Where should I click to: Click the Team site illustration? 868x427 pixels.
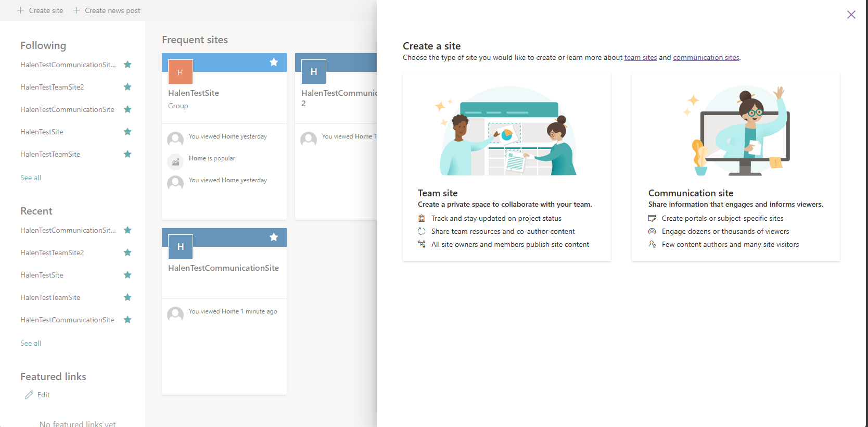pyautogui.click(x=507, y=131)
